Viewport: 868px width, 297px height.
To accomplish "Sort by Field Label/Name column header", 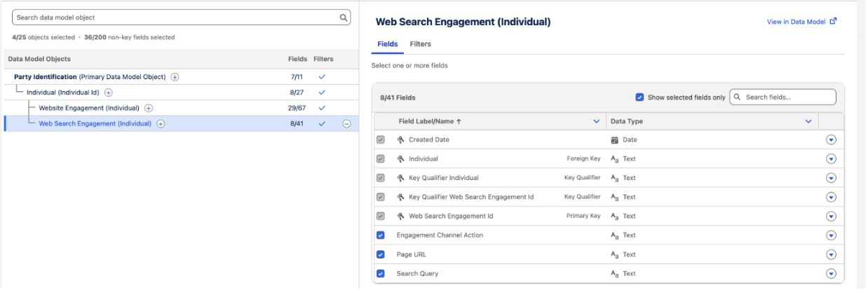I will (429, 121).
